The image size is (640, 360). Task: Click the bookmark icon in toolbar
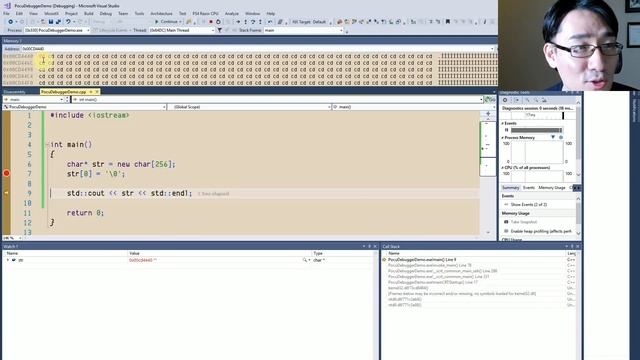tap(448, 22)
